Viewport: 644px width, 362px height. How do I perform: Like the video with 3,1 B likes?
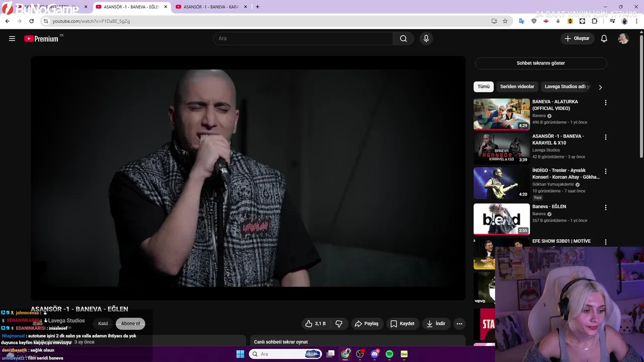316,324
